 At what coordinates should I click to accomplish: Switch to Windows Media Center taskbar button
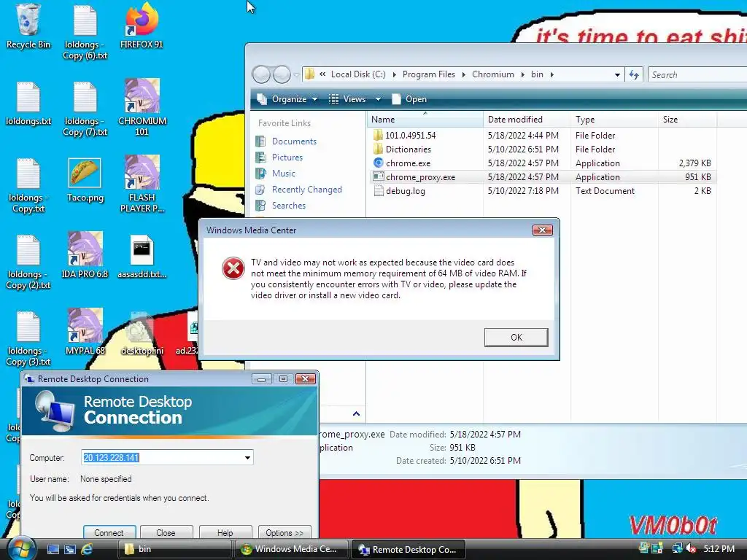pyautogui.click(x=292, y=549)
